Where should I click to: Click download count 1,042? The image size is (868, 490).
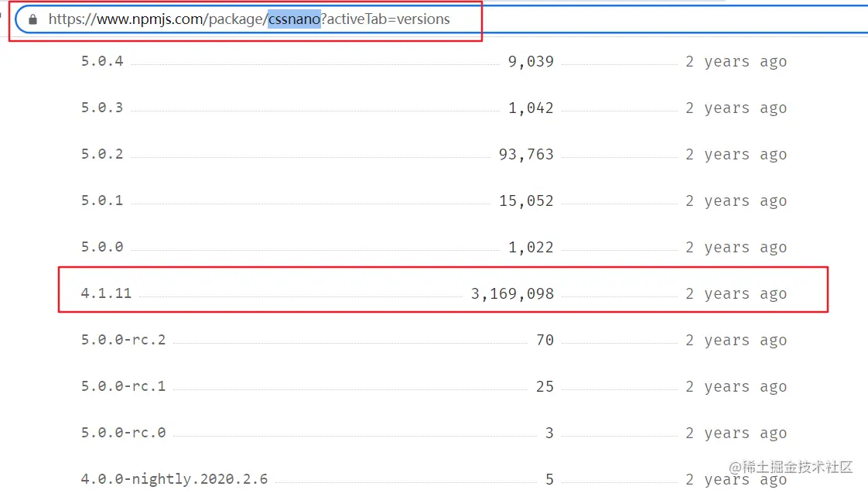click(x=531, y=108)
